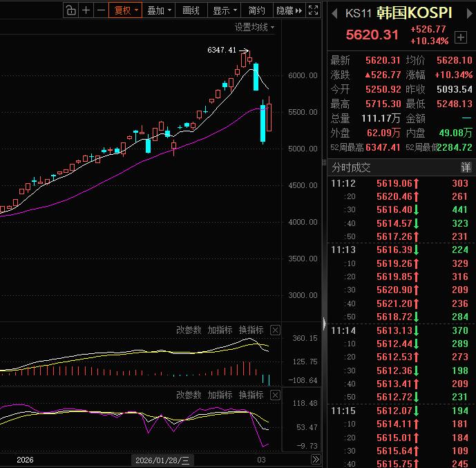Go to next symbol with right arrow
This screenshot has width=476, height=468.
point(470,13)
